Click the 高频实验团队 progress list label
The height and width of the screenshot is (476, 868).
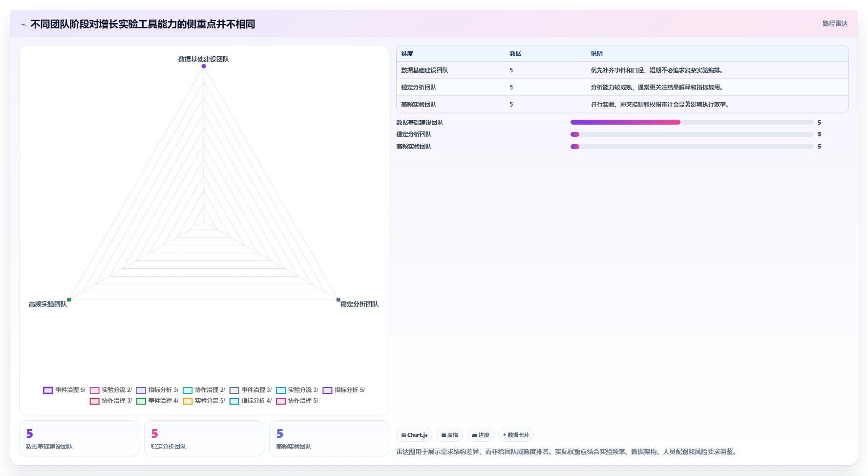tap(414, 147)
